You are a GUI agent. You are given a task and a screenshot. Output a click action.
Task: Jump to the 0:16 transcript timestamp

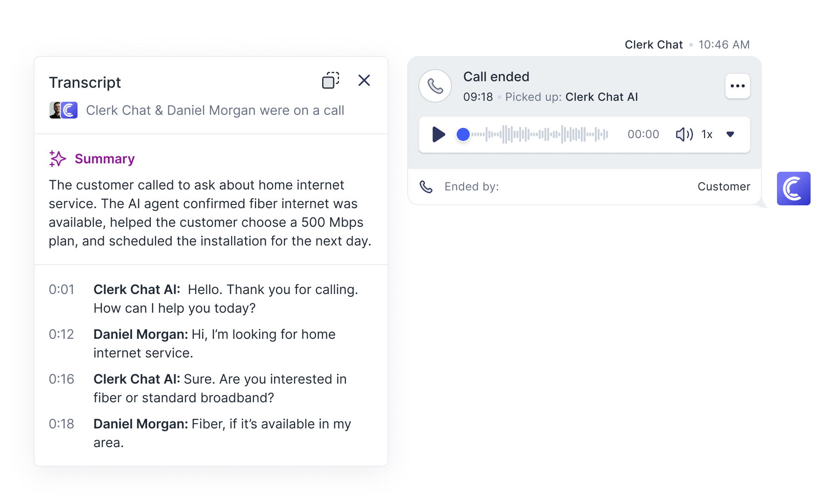[62, 379]
